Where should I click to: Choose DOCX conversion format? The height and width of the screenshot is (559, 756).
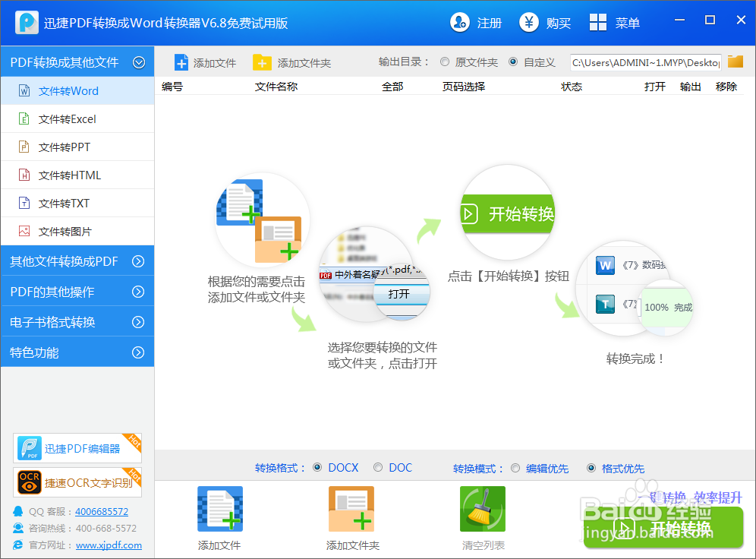(317, 467)
